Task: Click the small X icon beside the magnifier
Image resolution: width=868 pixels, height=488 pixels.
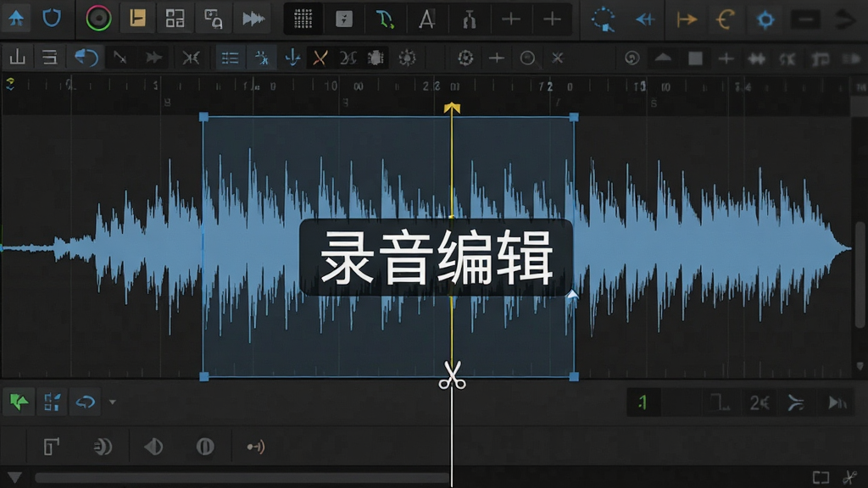Action: (558, 58)
